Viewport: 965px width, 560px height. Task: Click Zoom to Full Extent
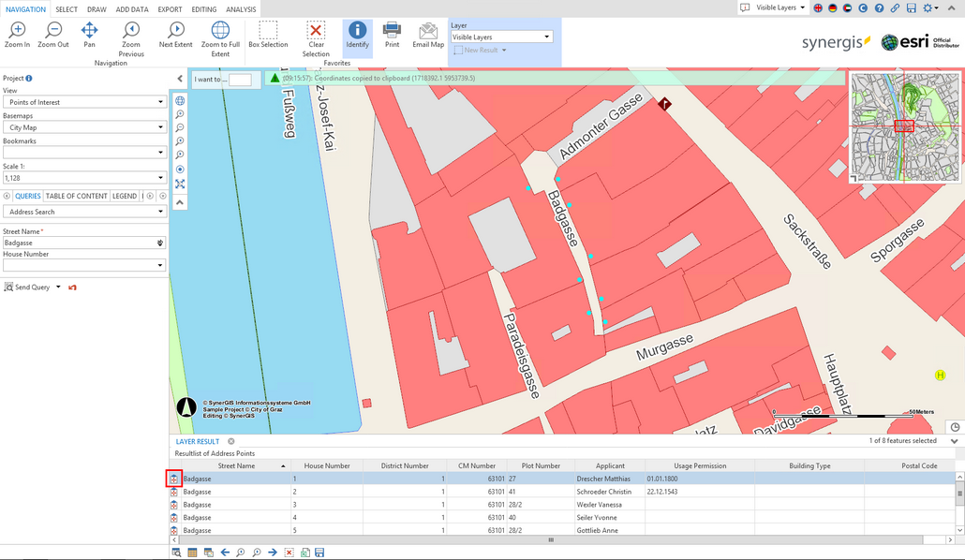point(220,34)
